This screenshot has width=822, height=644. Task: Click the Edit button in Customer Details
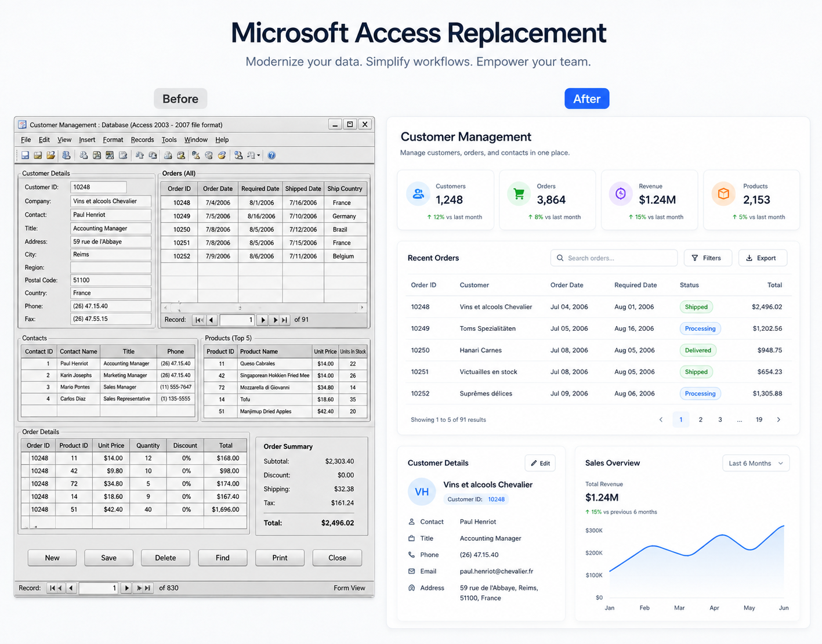(x=540, y=463)
